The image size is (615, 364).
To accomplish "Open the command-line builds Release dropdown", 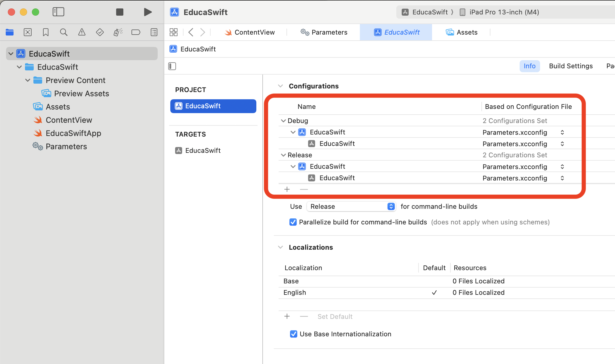I will point(351,207).
